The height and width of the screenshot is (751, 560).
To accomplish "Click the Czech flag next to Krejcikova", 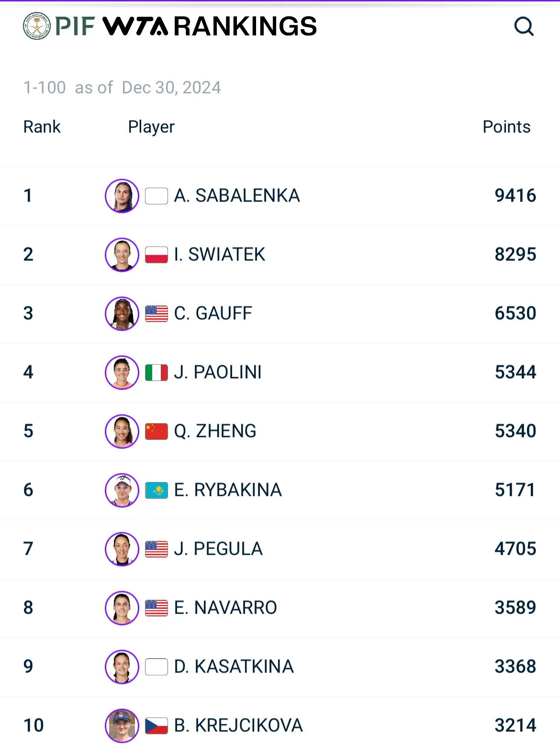I will click(157, 726).
